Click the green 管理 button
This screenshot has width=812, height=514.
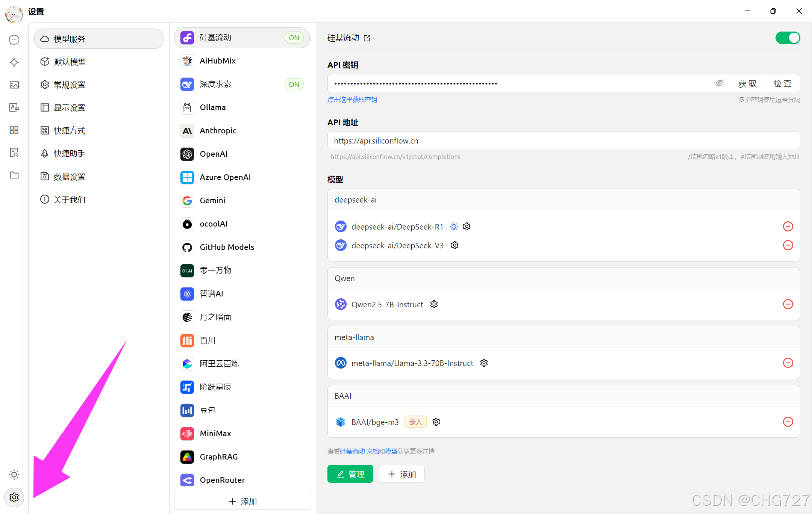click(350, 474)
